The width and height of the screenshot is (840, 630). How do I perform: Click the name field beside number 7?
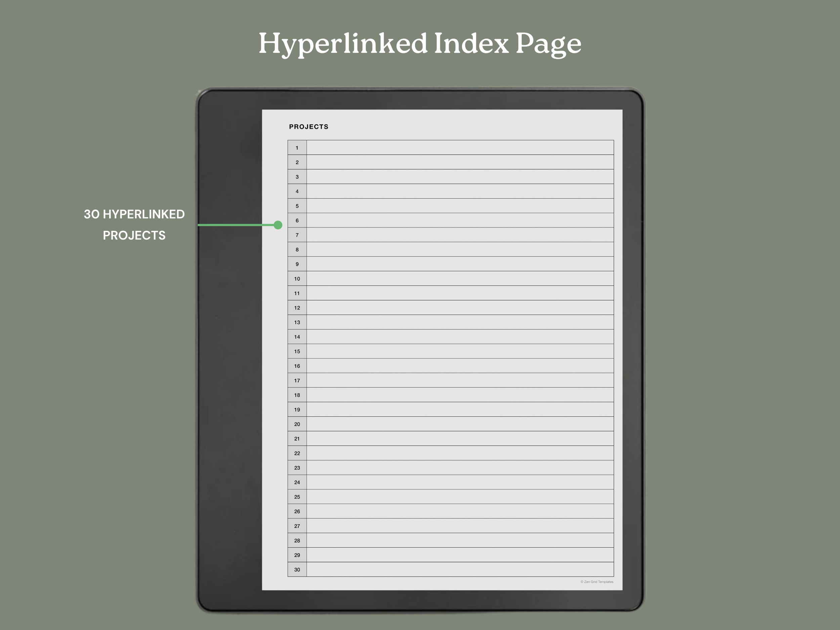[460, 236]
